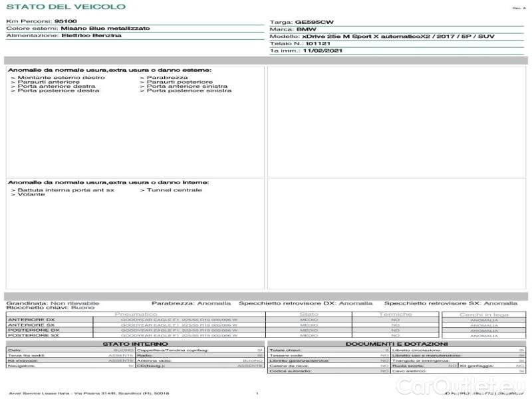The height and width of the screenshot is (399, 532).
Task: Click the 'Tunnel centrale' internal anomaly entry
Action: (174, 190)
